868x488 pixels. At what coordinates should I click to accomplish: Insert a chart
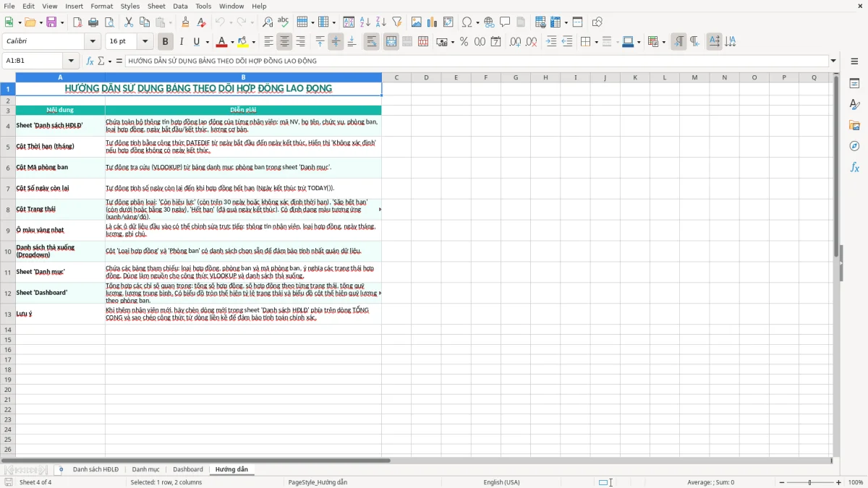[432, 22]
